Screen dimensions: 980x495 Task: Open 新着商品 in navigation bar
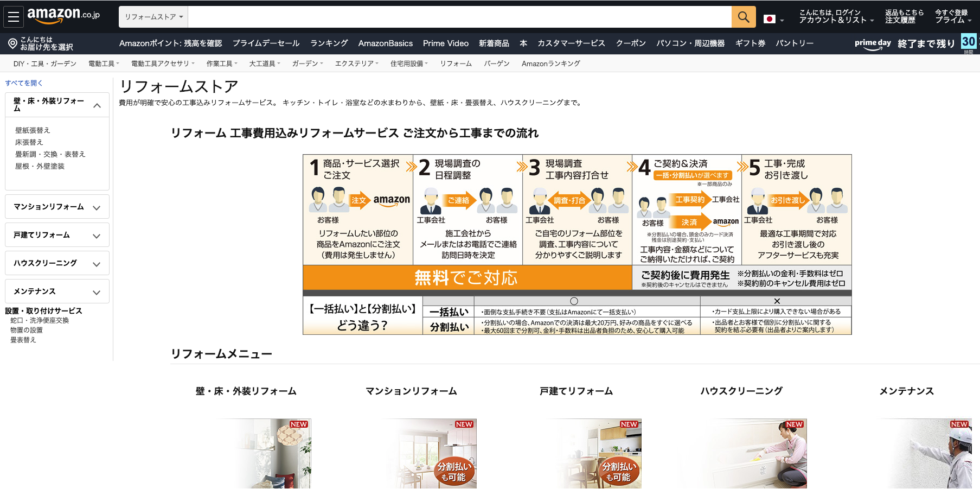click(494, 43)
